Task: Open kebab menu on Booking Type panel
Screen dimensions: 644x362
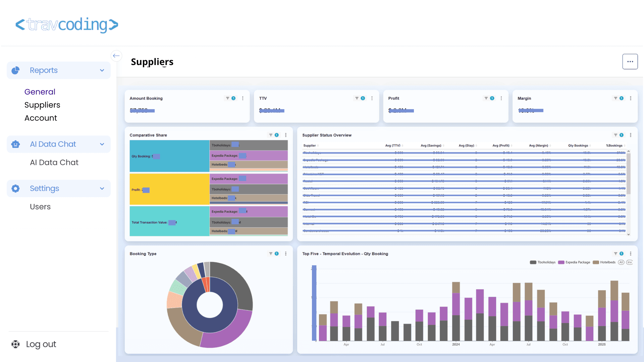Action: [286, 254]
